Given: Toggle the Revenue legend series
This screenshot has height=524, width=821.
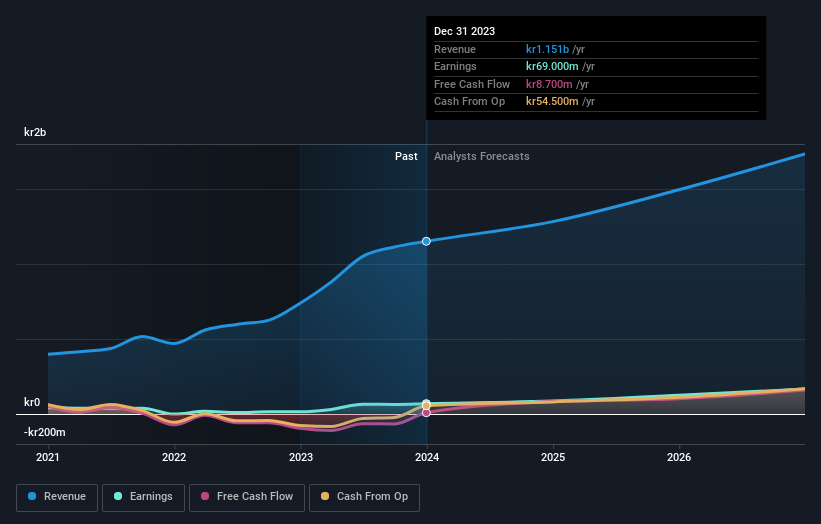Looking at the screenshot, I should (x=57, y=497).
